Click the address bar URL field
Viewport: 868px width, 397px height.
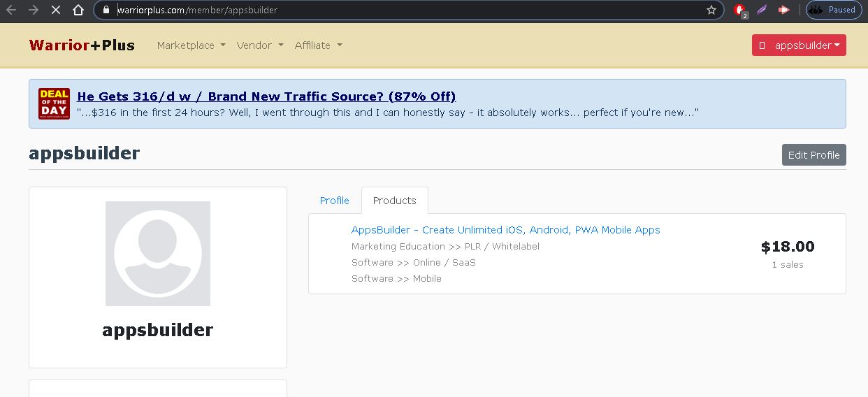pos(409,10)
